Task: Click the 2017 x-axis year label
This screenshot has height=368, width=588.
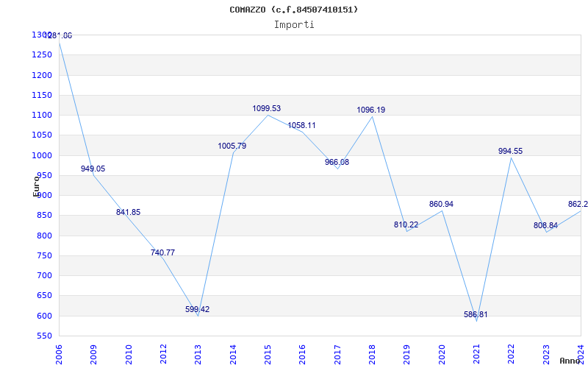Action: tap(337, 355)
